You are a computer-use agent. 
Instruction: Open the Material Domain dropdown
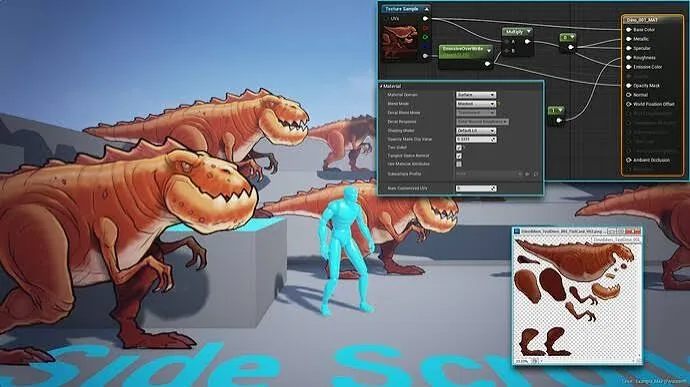[x=476, y=95]
